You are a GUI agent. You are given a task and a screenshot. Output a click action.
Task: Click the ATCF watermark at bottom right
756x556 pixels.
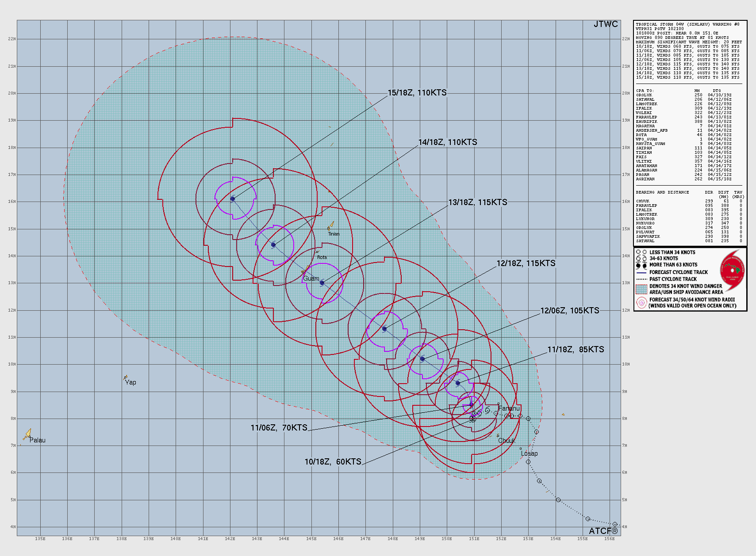point(603,531)
